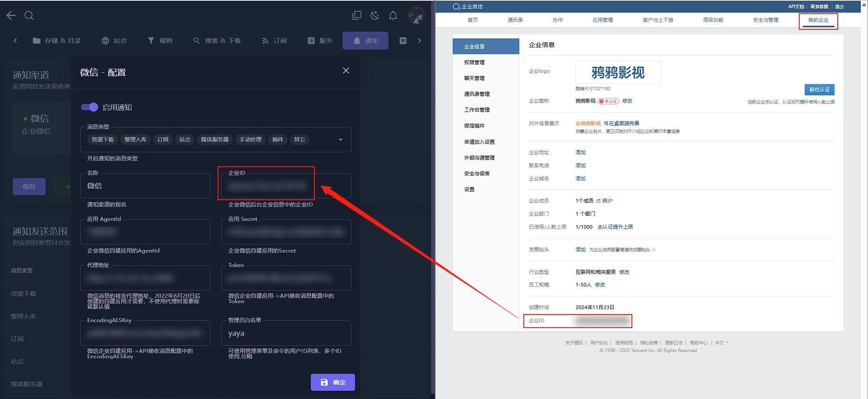Click the 保存 button behind dialog

click(x=29, y=187)
